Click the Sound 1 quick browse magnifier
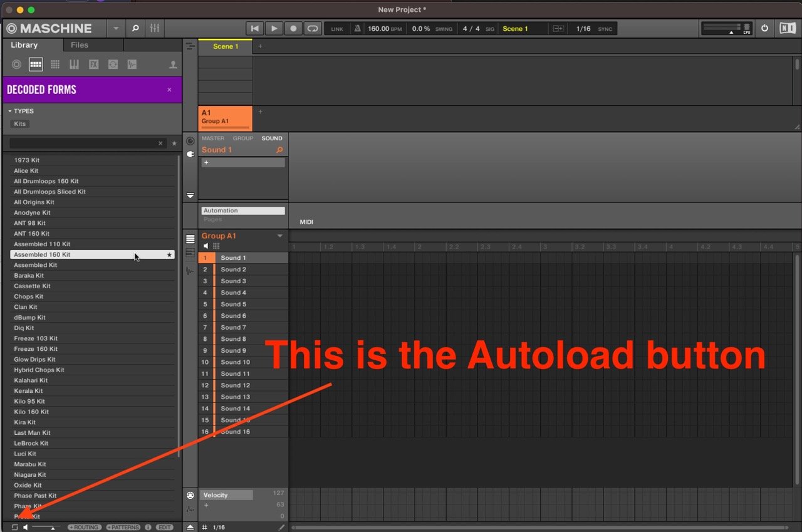This screenshot has width=802, height=532. 279,150
